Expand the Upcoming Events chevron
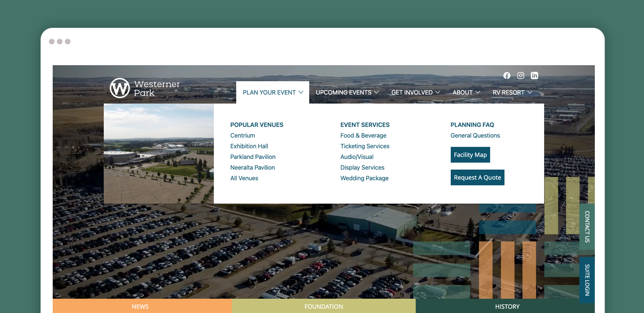The width and height of the screenshot is (644, 313). pyautogui.click(x=376, y=92)
